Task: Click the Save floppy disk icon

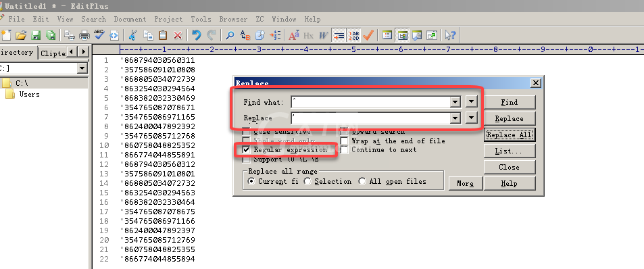Action: pos(36,35)
